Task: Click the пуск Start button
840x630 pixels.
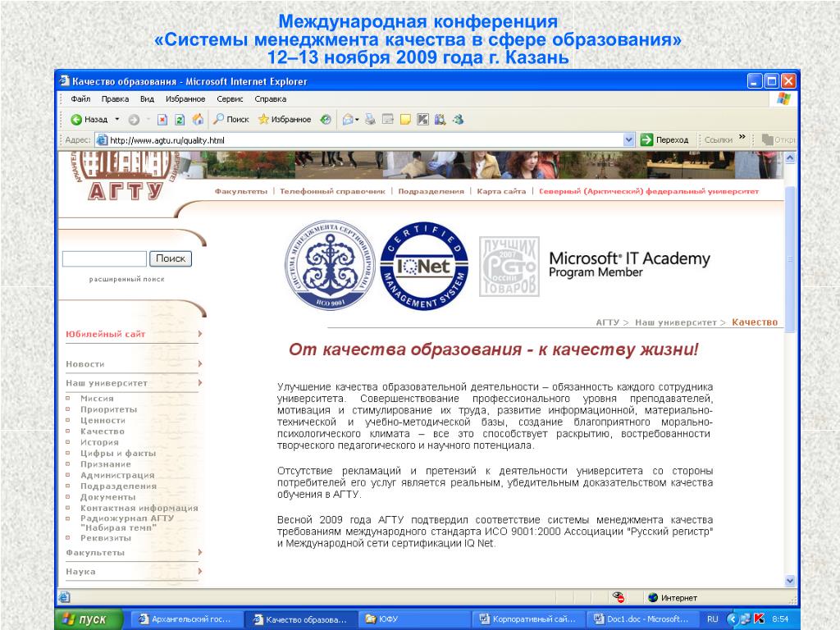Action: pyautogui.click(x=89, y=619)
